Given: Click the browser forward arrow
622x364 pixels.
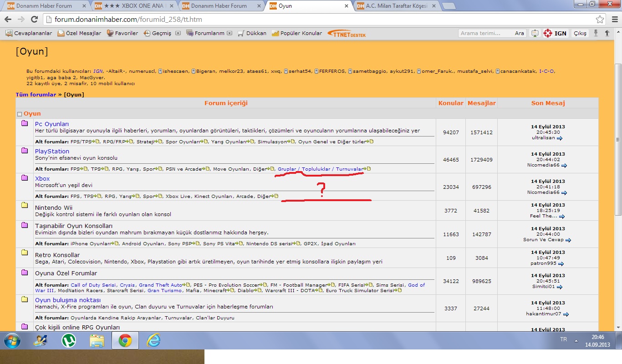Looking at the screenshot, I should tap(21, 20).
